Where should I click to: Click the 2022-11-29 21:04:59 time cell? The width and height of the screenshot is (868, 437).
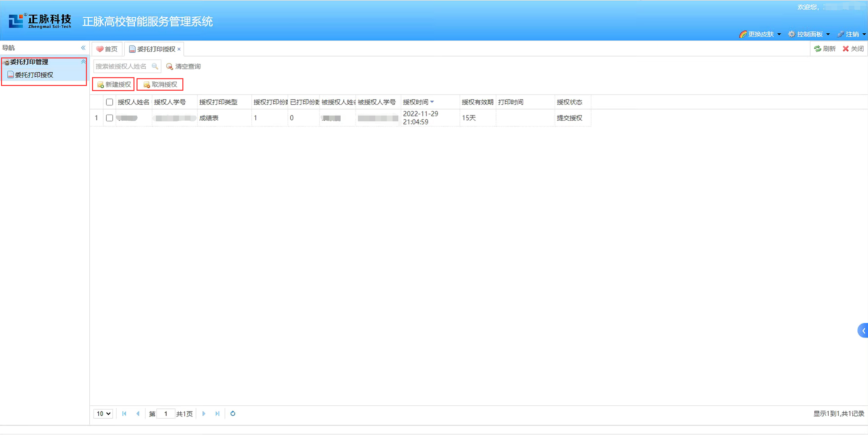430,118
